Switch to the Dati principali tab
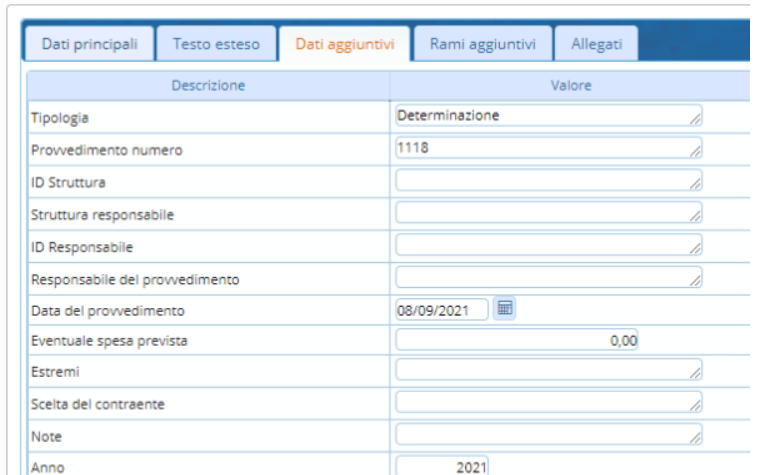Image resolution: width=784 pixels, height=475 pixels. click(x=90, y=44)
